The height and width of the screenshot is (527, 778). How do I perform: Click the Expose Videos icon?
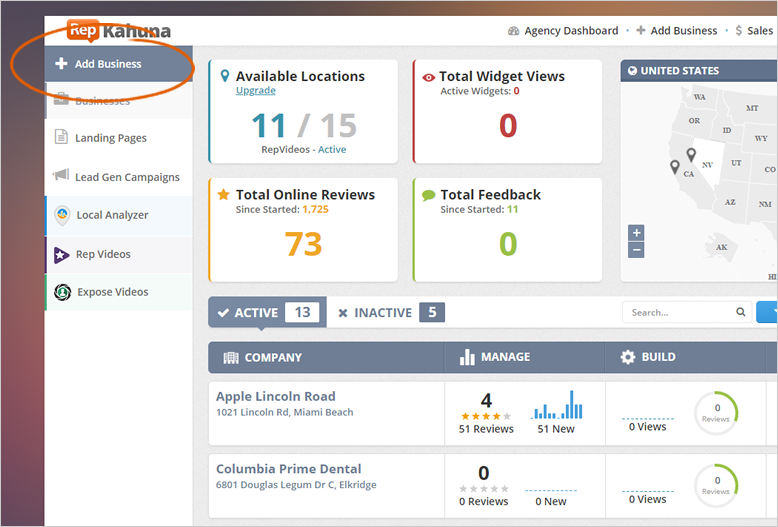pyautogui.click(x=61, y=292)
